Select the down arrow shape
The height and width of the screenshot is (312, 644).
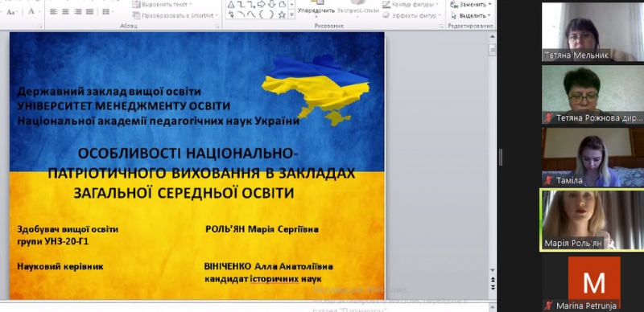coord(271,5)
